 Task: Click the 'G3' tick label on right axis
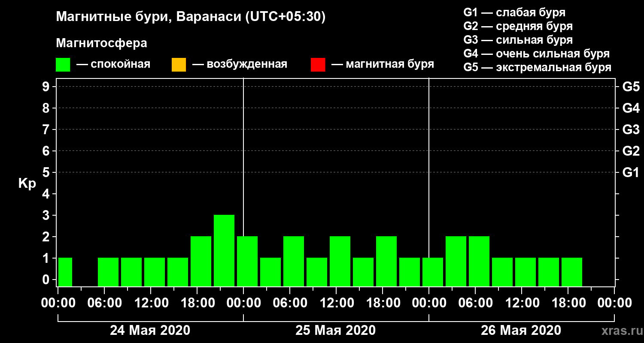631,129
